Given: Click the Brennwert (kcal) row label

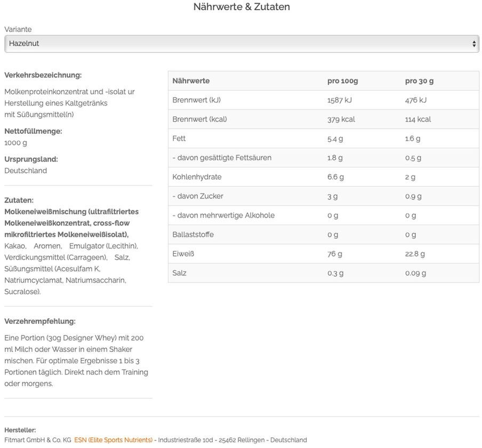Looking at the screenshot, I should 199,119.
